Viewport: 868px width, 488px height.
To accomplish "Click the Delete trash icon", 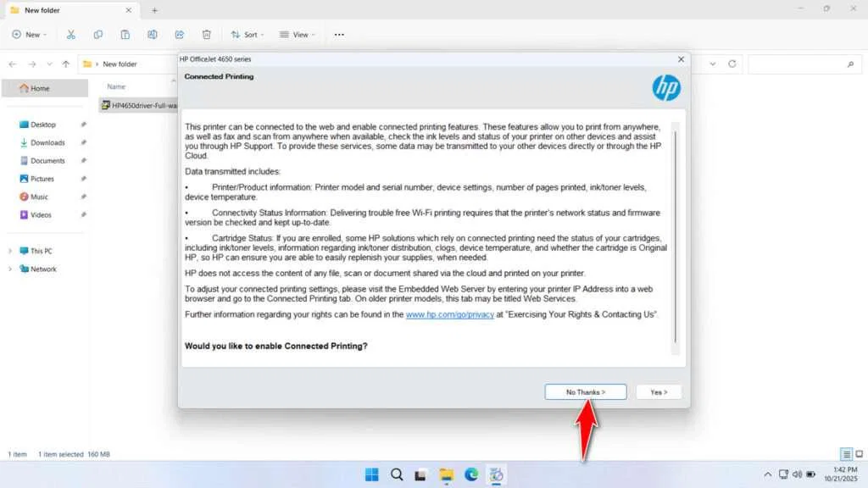I will tap(206, 34).
